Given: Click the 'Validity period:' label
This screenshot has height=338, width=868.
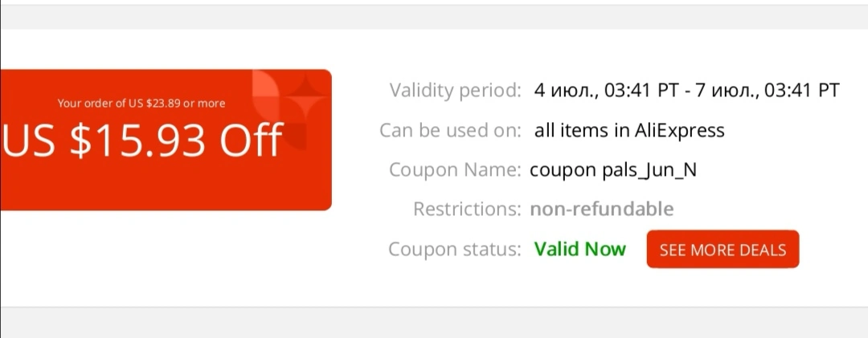Looking at the screenshot, I should tap(455, 90).
